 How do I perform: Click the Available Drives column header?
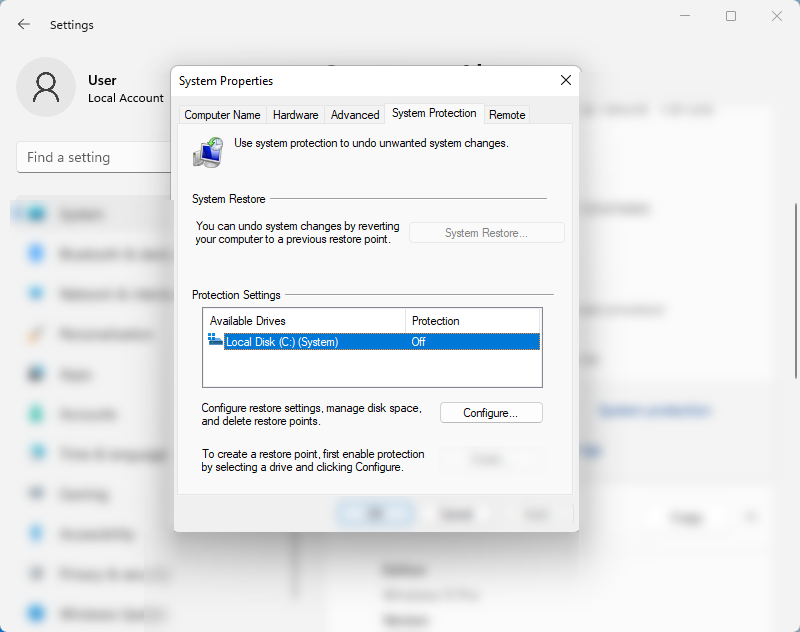(305, 321)
